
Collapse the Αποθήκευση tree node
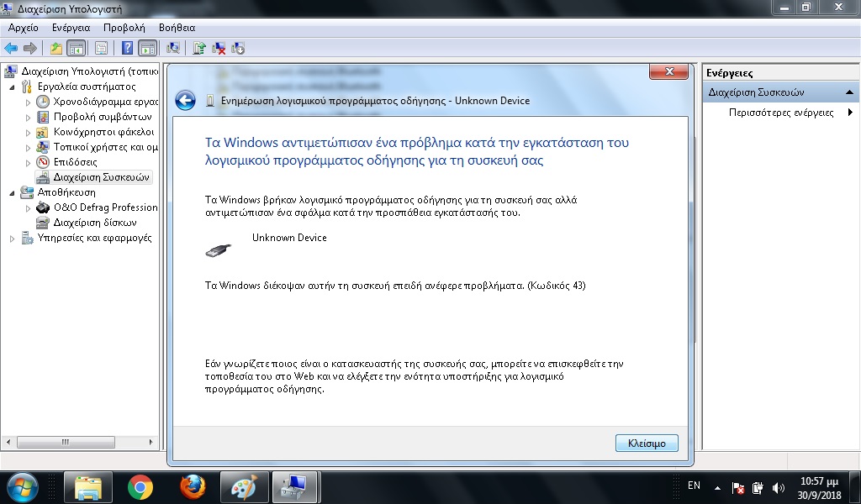click(12, 192)
